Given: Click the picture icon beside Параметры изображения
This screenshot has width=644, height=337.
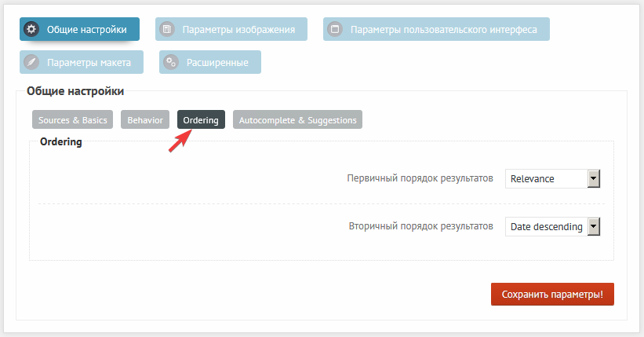Looking at the screenshot, I should point(167,30).
